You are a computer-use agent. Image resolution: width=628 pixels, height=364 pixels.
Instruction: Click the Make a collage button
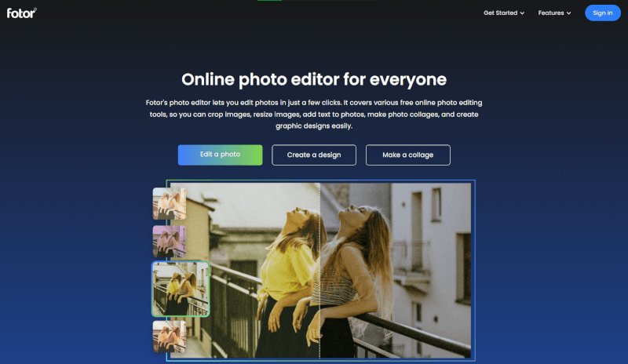(407, 155)
